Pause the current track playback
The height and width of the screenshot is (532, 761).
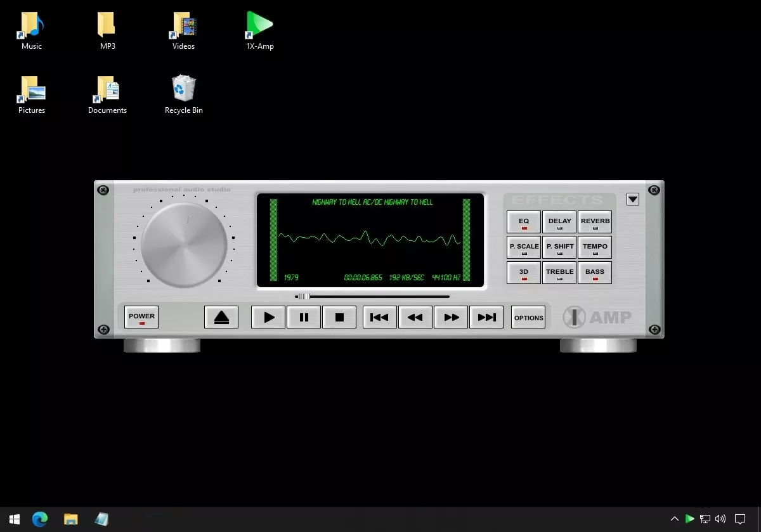304,317
